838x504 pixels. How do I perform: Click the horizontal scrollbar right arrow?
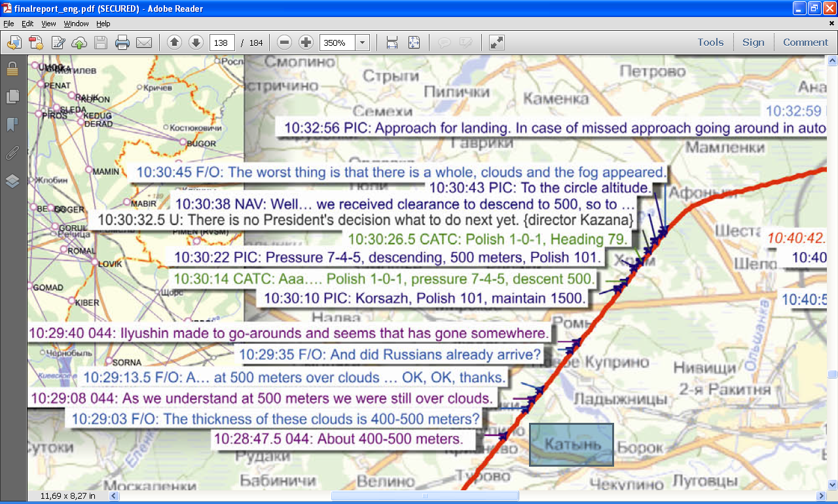(822, 496)
